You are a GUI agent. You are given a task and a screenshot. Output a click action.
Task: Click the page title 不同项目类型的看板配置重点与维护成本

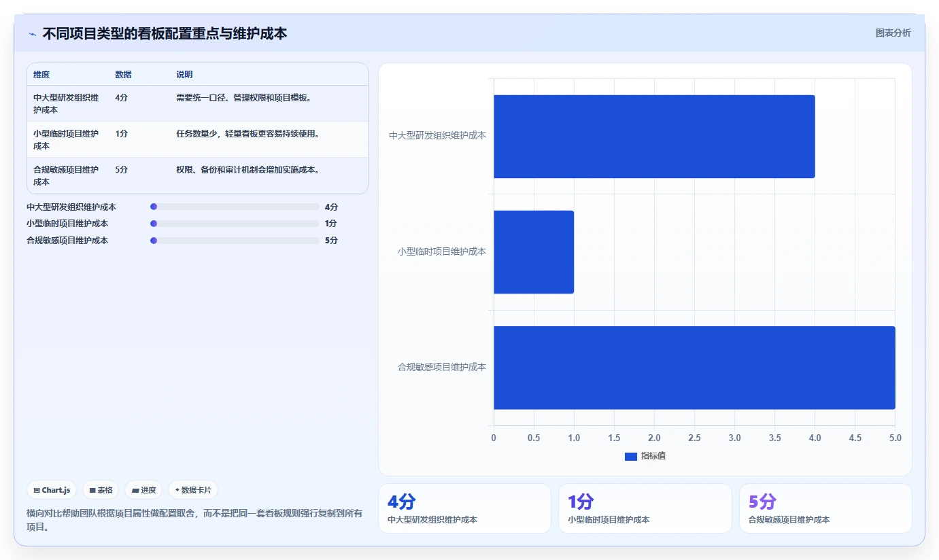click(165, 33)
